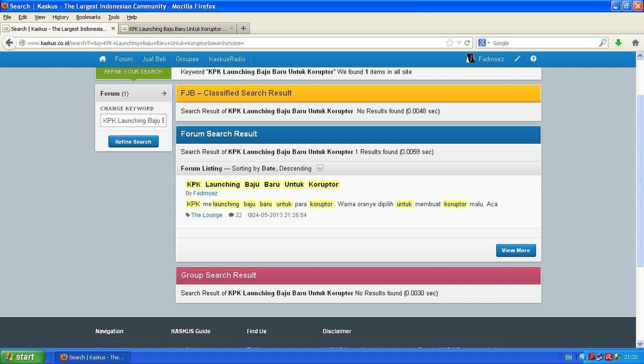The width and height of the screenshot is (644, 364).
Task: Open the downloads green arrow icon
Action: 619,43
